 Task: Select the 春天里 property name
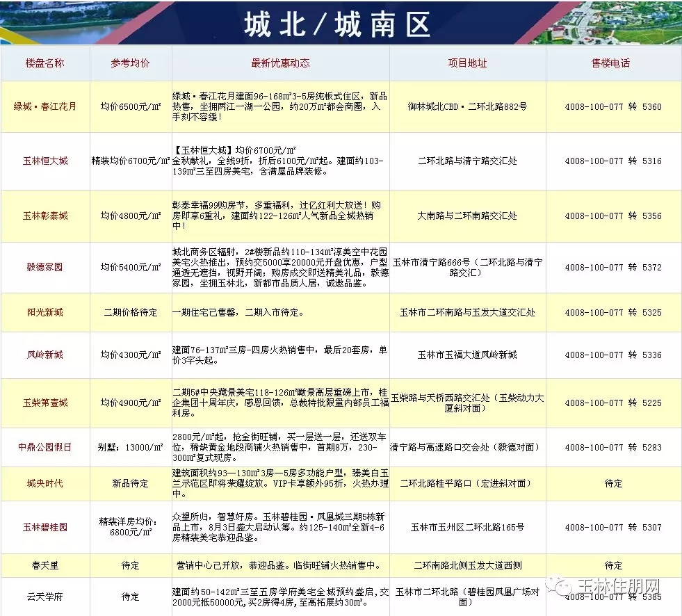click(44, 565)
